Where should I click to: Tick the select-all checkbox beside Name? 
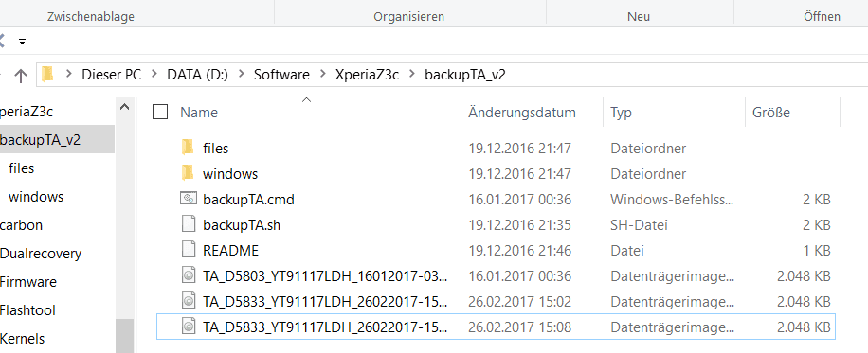coord(160,112)
